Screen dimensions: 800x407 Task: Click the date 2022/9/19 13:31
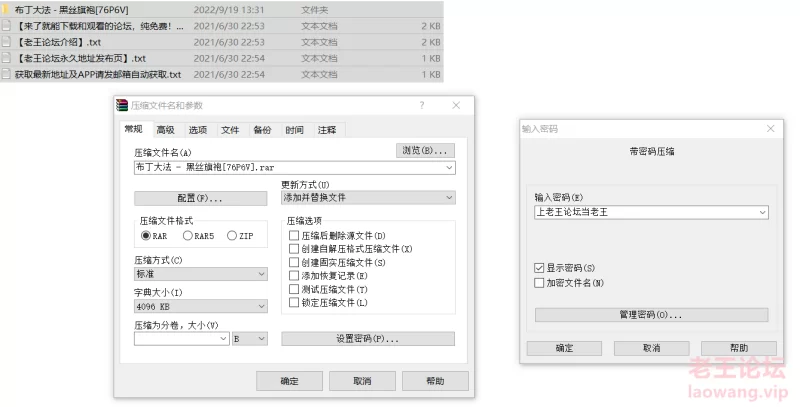[229, 10]
